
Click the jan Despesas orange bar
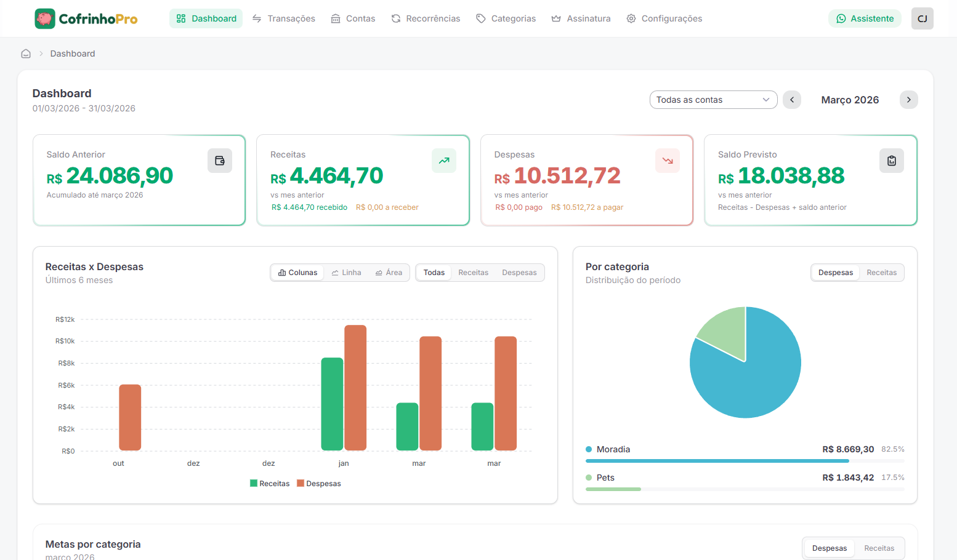[355, 388]
